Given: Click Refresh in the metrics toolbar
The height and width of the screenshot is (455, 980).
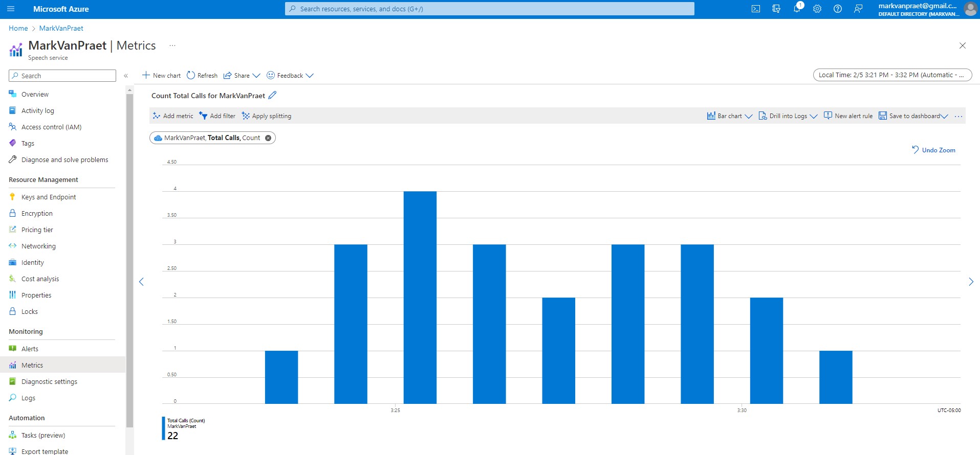Looking at the screenshot, I should (202, 75).
